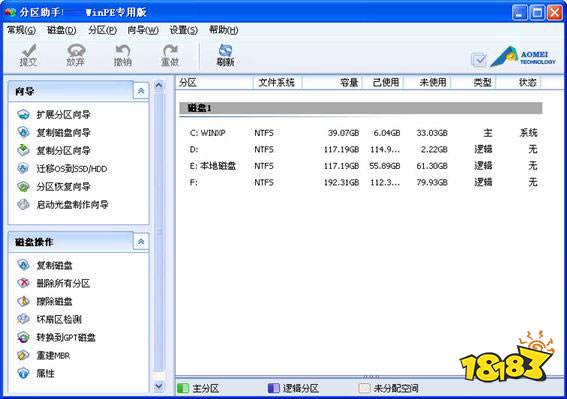Click the icon beside 坏扇区检测
This screenshot has height=399, width=567.
pos(24,319)
